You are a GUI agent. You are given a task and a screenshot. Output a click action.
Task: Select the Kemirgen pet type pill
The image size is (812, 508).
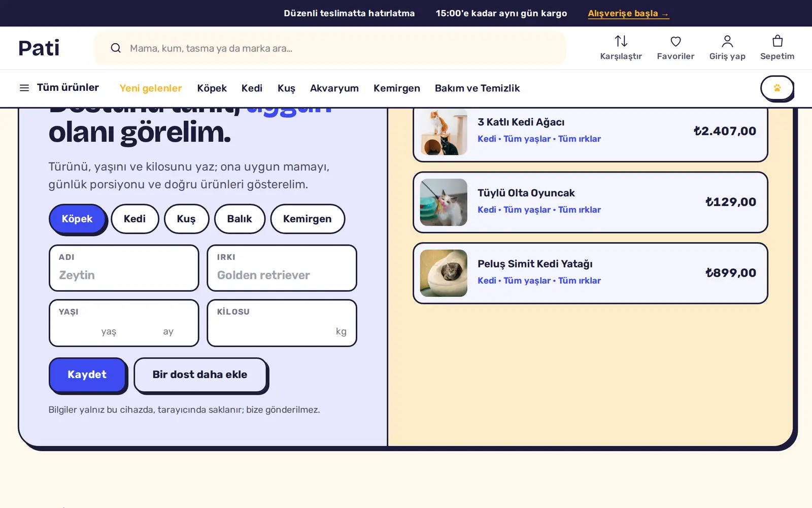pos(307,219)
